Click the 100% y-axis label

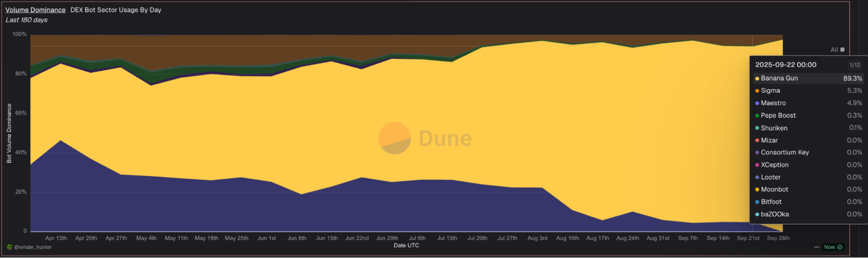point(20,34)
